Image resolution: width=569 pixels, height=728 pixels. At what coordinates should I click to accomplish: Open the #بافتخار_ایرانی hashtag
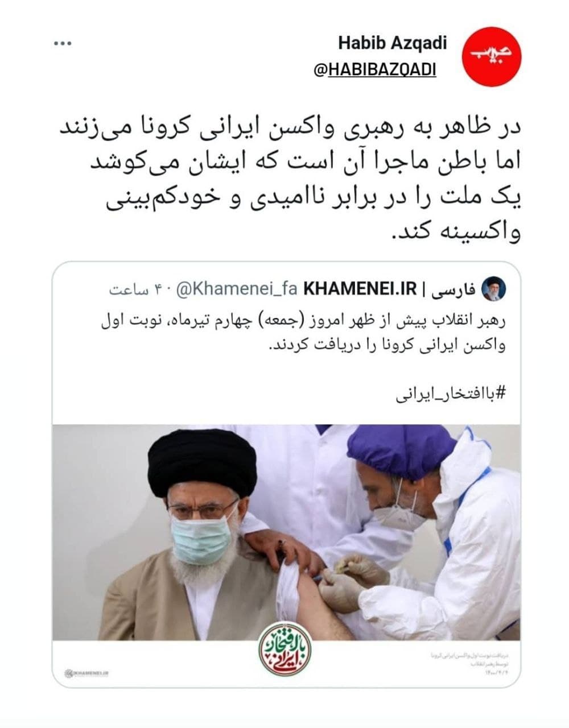click(450, 394)
